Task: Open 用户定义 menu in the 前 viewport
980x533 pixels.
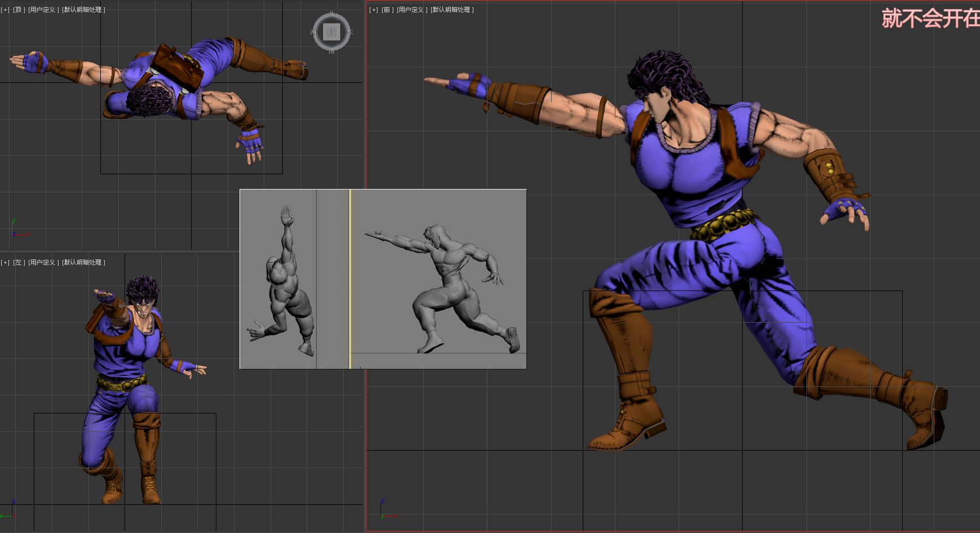Action: [x=412, y=10]
